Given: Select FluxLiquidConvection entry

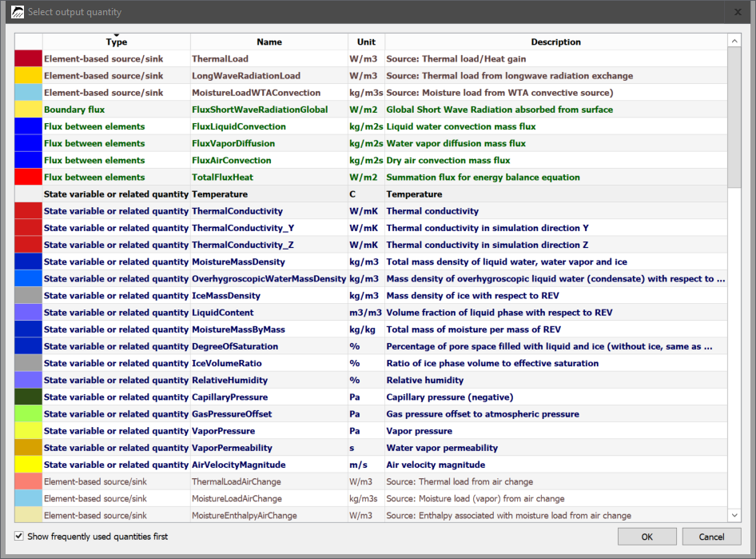Looking at the screenshot, I should tap(269, 126).
